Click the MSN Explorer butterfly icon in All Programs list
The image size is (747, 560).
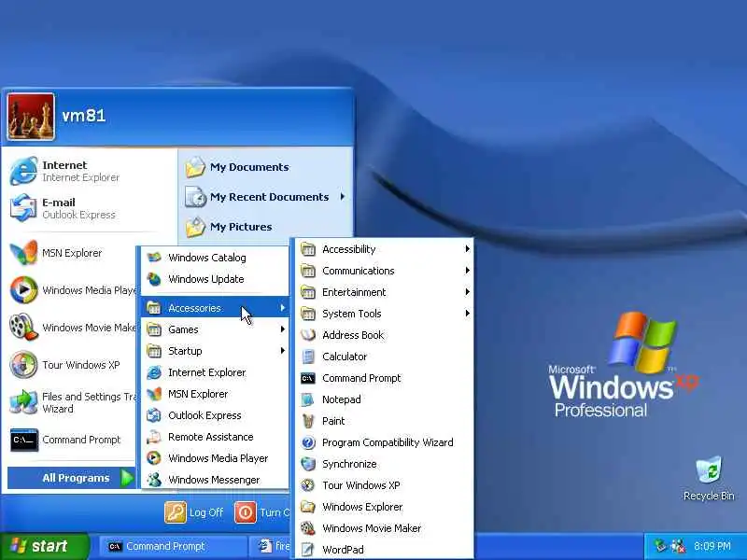click(154, 394)
